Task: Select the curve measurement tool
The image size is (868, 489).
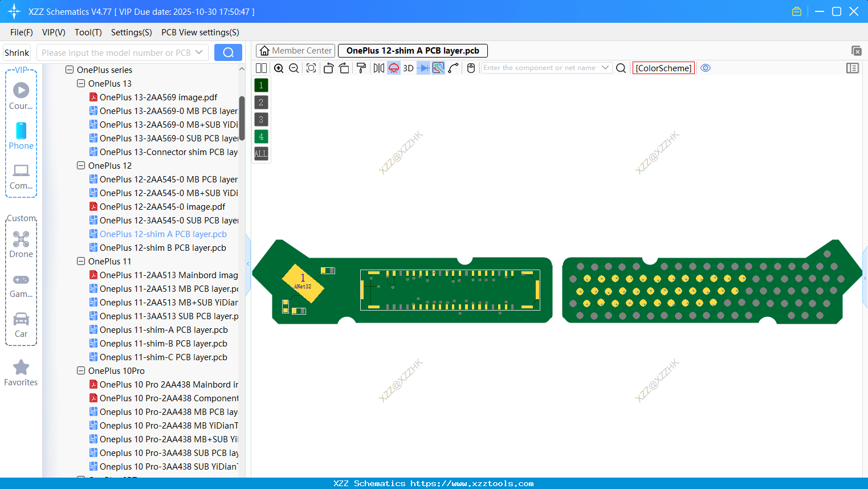Action: (x=453, y=68)
